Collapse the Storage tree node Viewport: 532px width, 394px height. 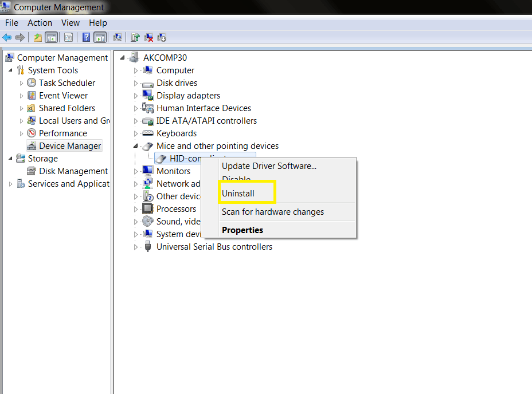pos(10,159)
